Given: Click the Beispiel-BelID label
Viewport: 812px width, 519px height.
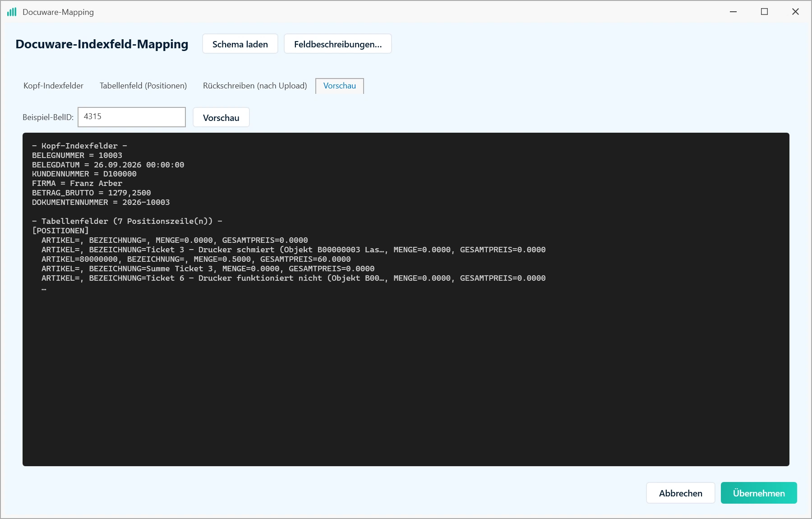Looking at the screenshot, I should click(48, 117).
